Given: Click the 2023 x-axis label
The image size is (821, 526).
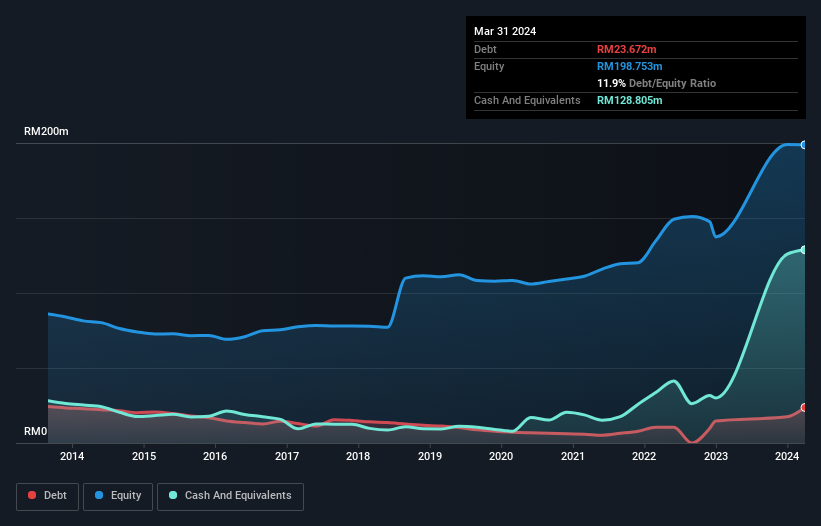Looking at the screenshot, I should 716,456.
